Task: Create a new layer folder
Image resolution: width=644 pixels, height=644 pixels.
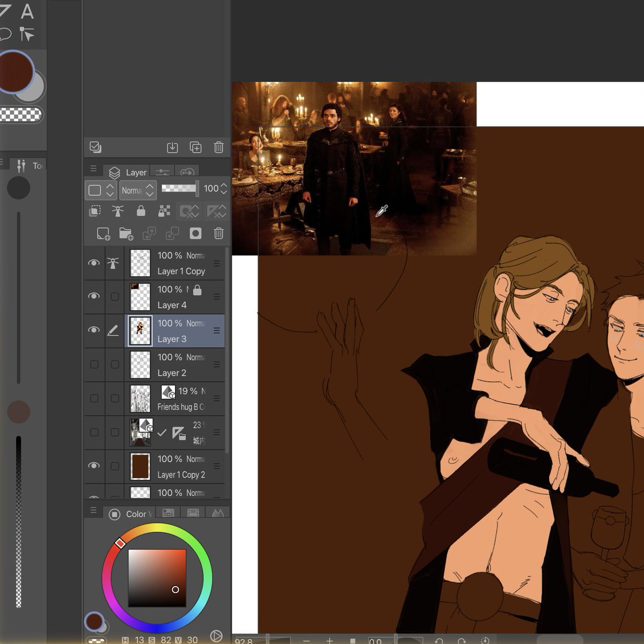Action: pos(126,233)
